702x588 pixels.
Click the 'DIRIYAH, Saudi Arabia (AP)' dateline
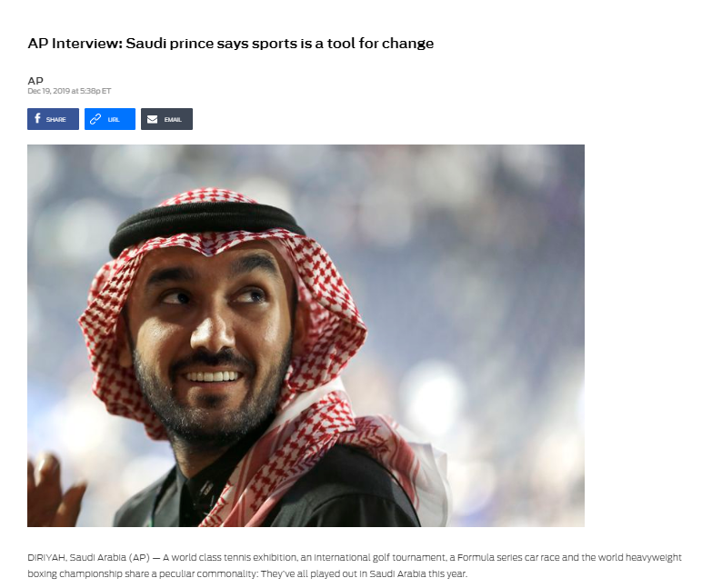(88, 558)
